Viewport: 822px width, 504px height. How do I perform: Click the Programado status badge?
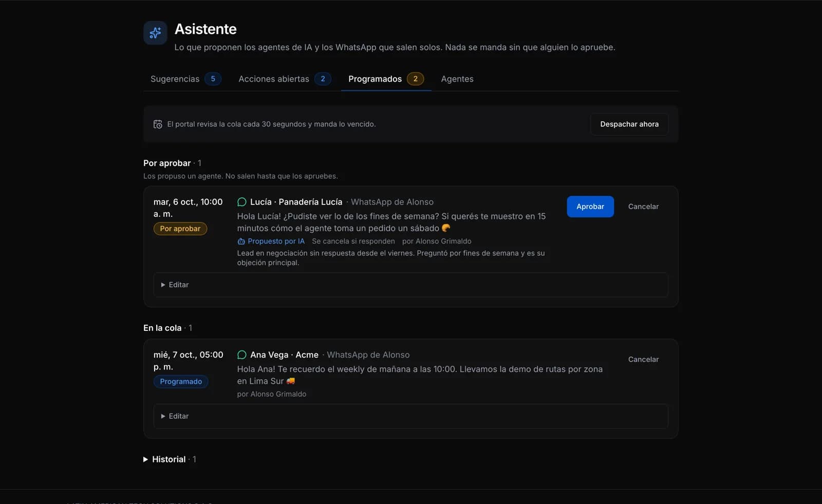pos(181,382)
